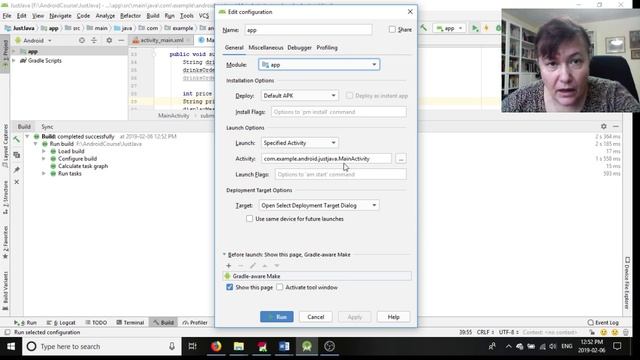
Task: Enable Use same device for future launches
Action: (x=249, y=219)
